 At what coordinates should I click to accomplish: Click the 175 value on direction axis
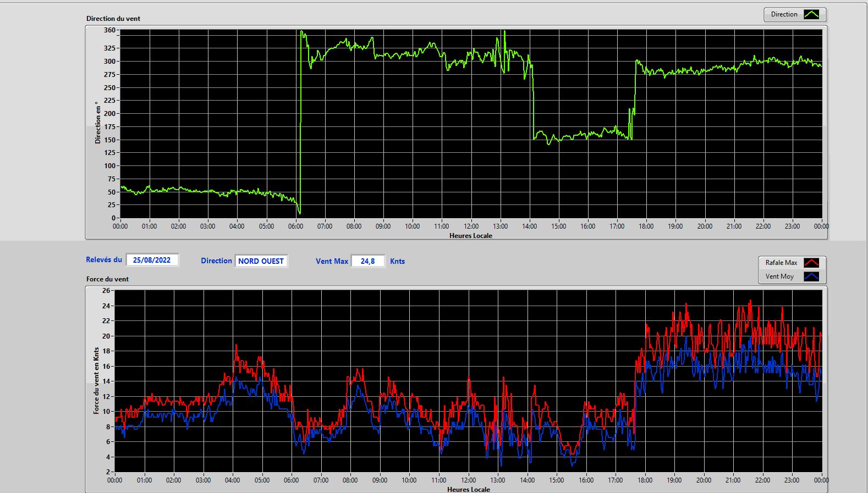pos(109,126)
